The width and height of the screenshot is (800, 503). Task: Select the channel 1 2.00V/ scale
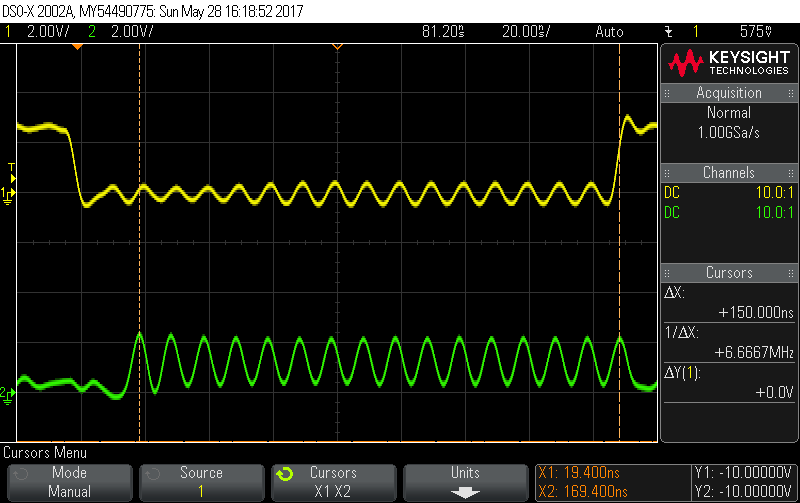click(48, 32)
